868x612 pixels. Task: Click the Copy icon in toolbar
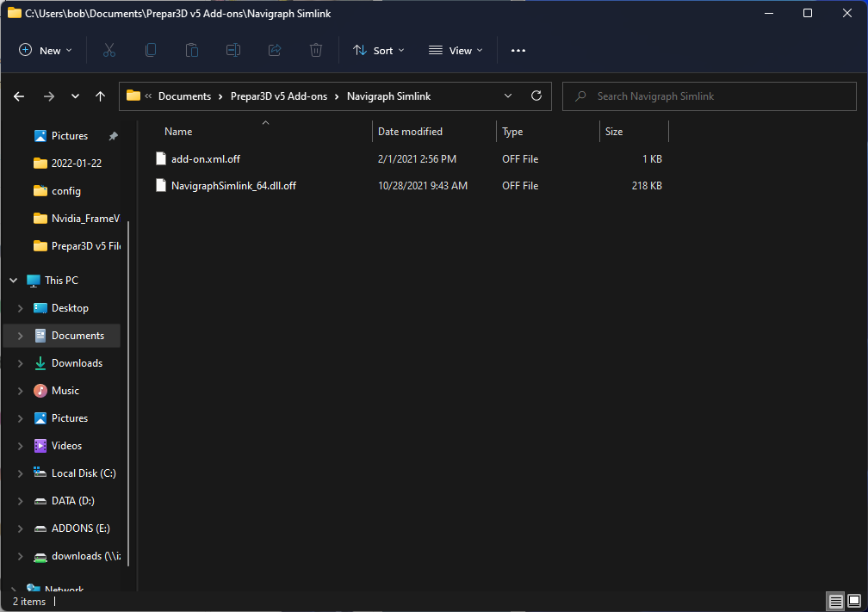[x=150, y=50]
